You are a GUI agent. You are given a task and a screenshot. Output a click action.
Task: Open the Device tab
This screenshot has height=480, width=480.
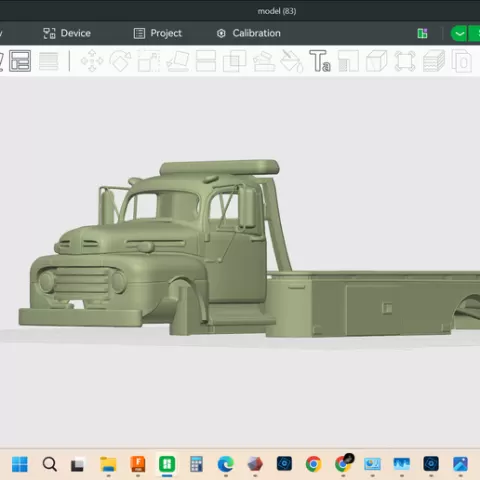point(67,33)
